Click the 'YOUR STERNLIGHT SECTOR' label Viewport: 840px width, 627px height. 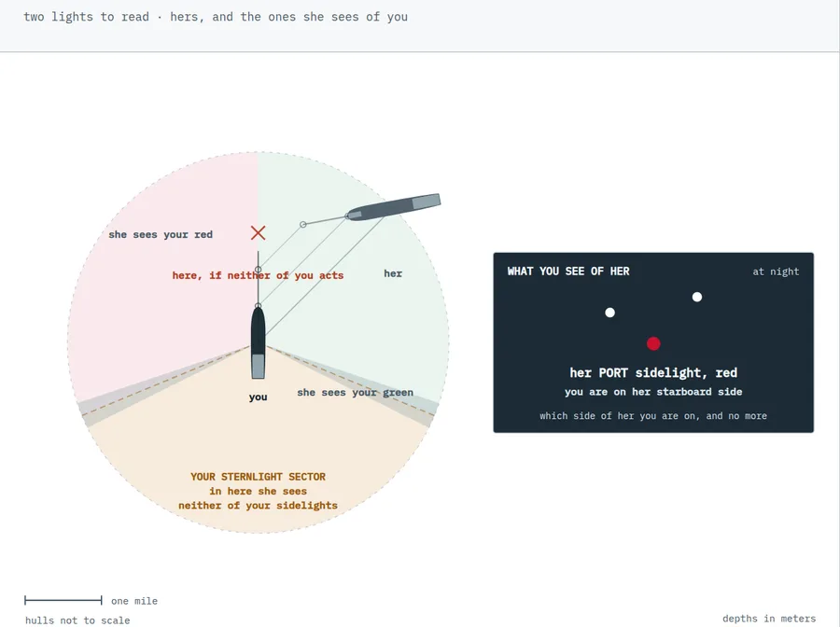tap(259, 477)
